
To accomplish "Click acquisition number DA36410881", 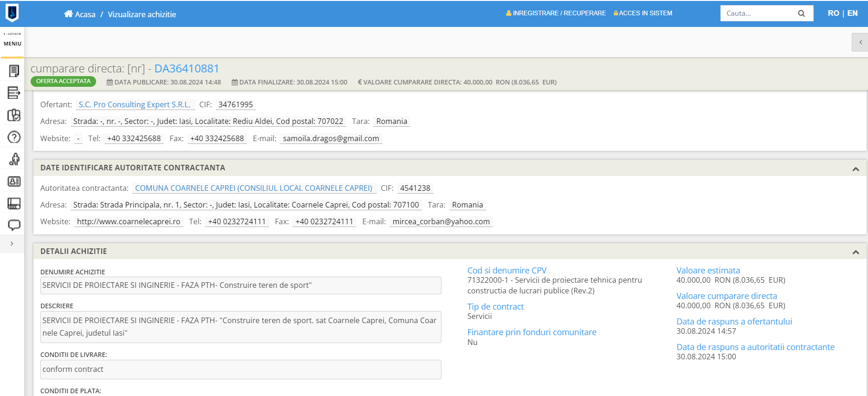I will pyautogui.click(x=187, y=69).
